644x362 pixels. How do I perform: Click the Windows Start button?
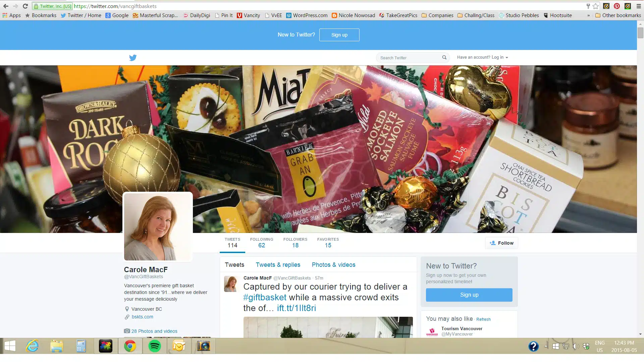click(x=10, y=346)
